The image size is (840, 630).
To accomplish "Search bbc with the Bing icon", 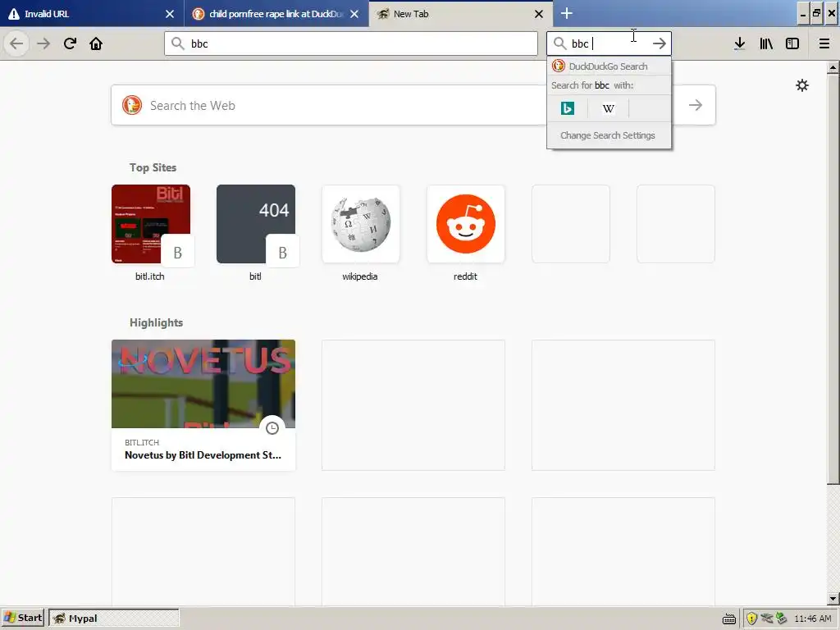I will tap(568, 108).
